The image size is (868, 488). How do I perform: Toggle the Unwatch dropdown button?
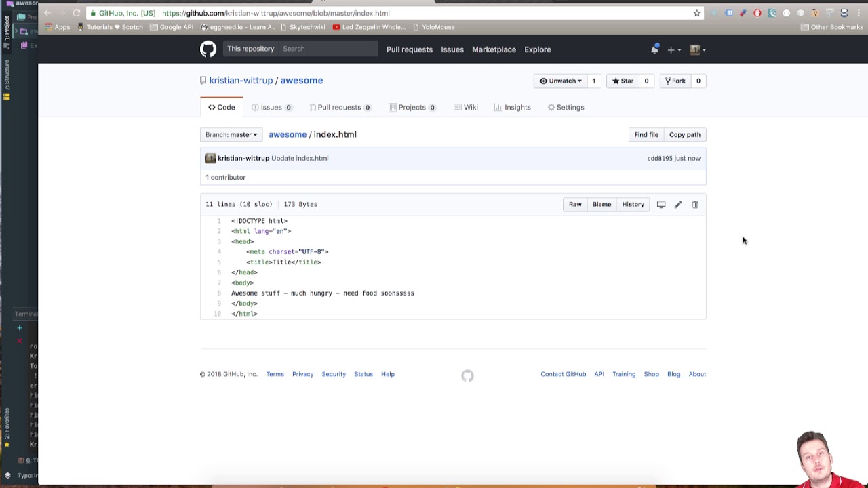[x=560, y=81]
